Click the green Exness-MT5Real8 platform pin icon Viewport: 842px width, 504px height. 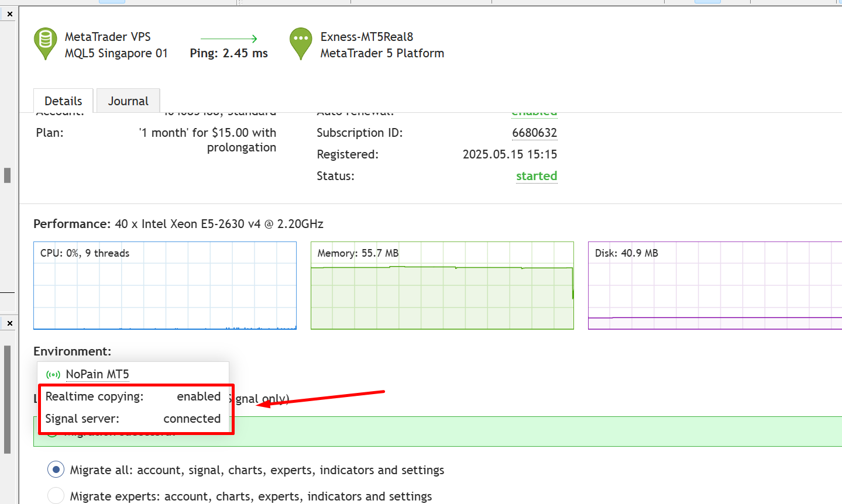click(x=301, y=44)
